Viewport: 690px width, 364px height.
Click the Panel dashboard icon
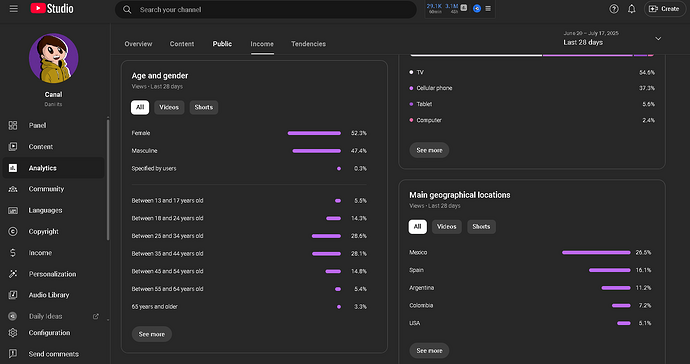click(13, 125)
